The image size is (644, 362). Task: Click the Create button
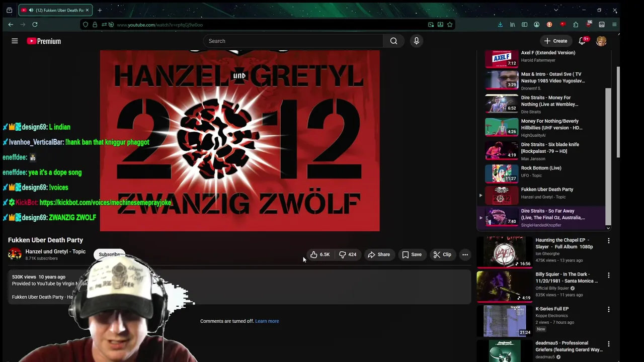pos(555,41)
